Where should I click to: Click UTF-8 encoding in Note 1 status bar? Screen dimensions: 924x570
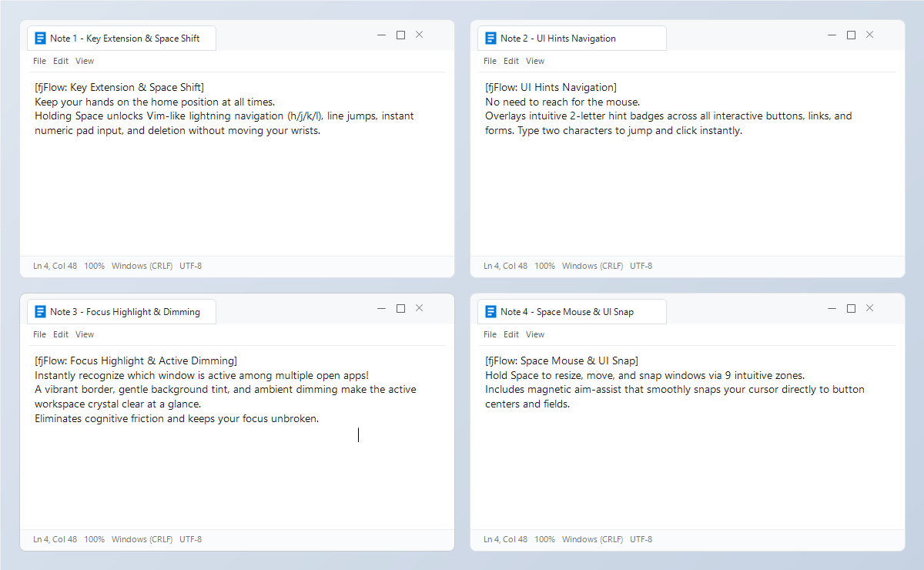[x=190, y=266]
